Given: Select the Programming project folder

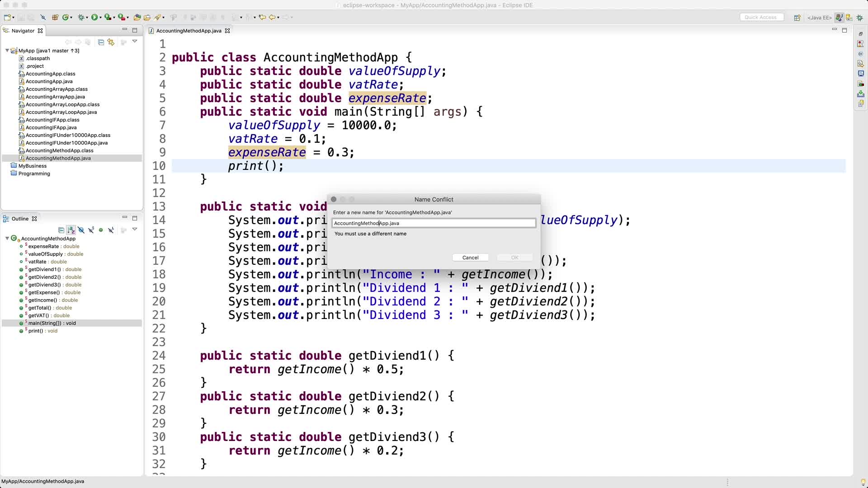Looking at the screenshot, I should (x=34, y=174).
